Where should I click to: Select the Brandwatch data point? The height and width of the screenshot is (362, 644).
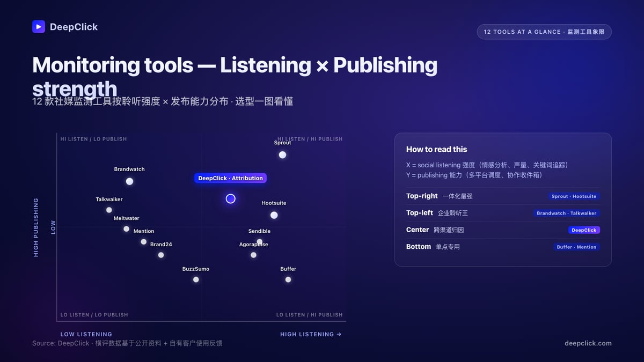point(129,181)
